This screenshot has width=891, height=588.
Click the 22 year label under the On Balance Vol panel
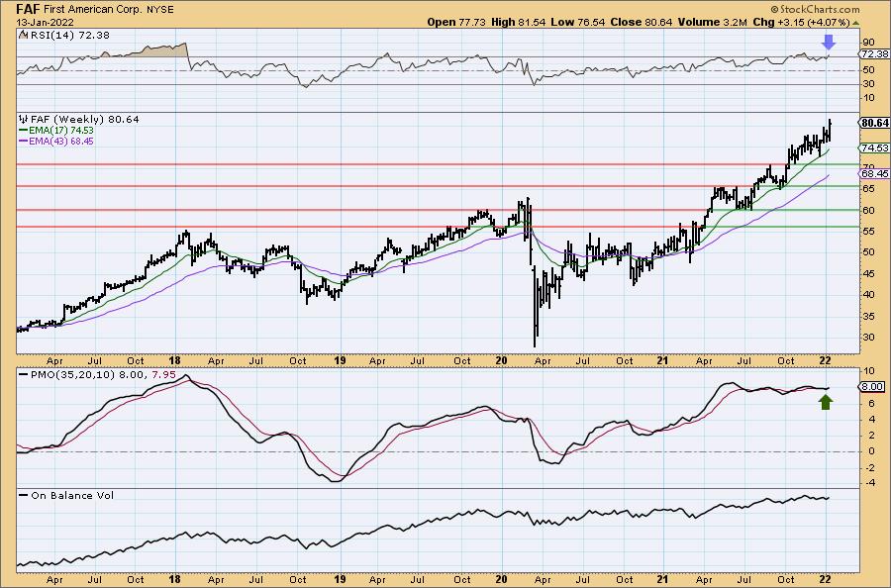[x=825, y=579]
